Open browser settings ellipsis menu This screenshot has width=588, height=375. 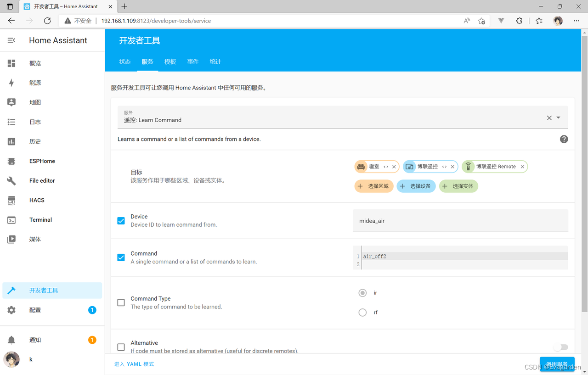pyautogui.click(x=577, y=21)
